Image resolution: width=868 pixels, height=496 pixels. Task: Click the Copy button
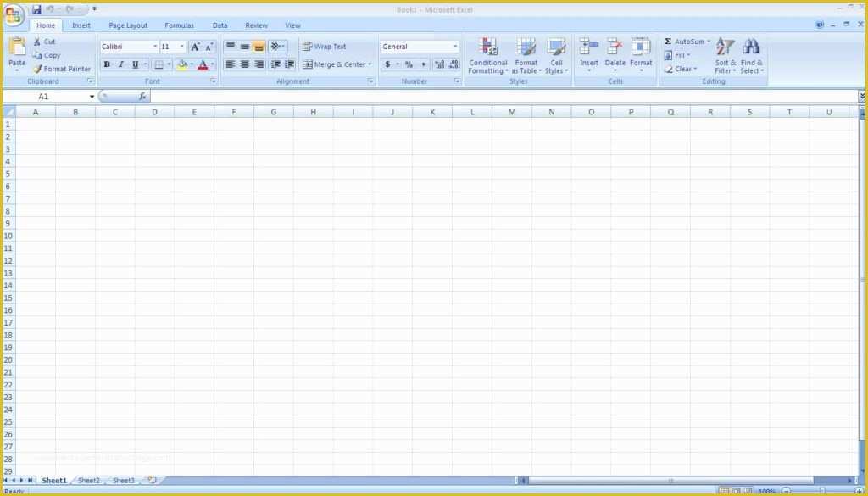coord(47,55)
